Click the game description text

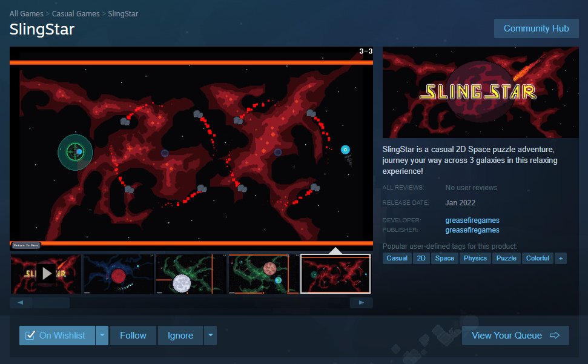click(x=470, y=160)
